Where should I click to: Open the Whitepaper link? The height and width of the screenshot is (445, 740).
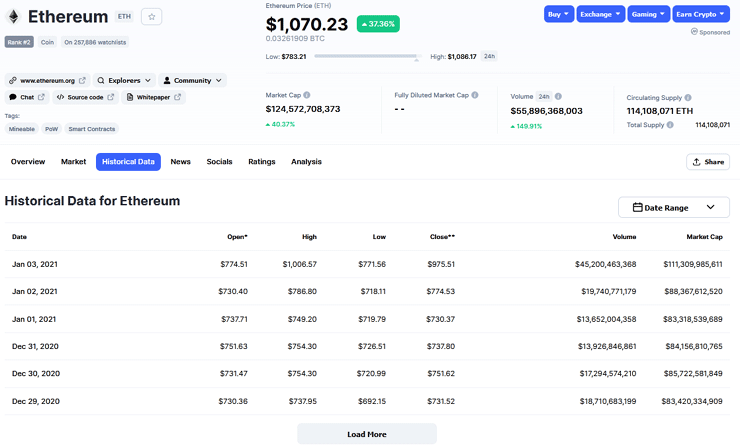[x=153, y=97]
